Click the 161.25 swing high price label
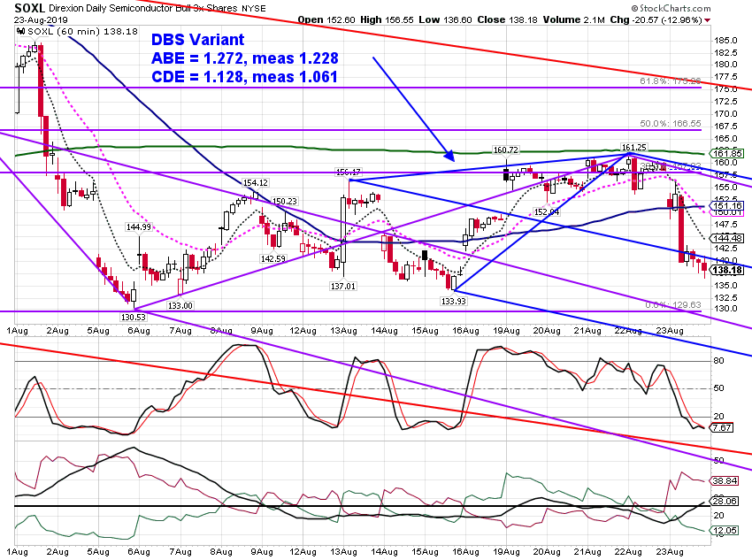The width and height of the screenshot is (752, 560). click(633, 147)
